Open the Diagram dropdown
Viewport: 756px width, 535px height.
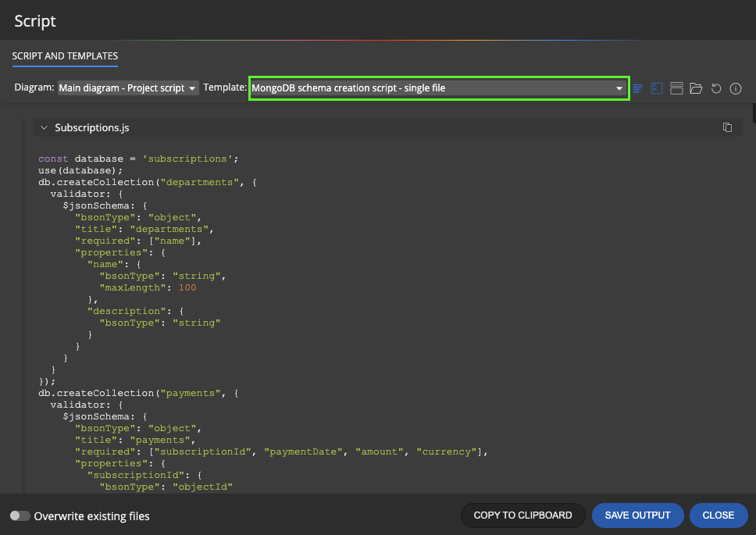click(x=128, y=88)
